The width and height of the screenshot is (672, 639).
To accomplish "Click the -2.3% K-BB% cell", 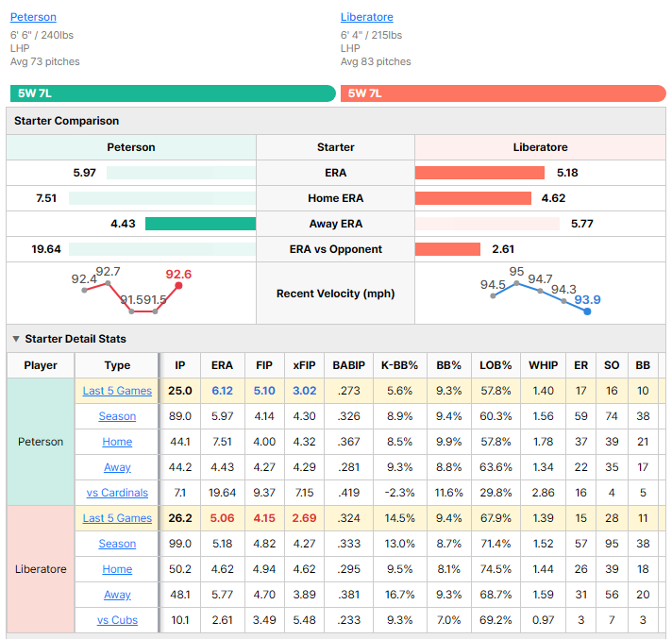I will [399, 493].
